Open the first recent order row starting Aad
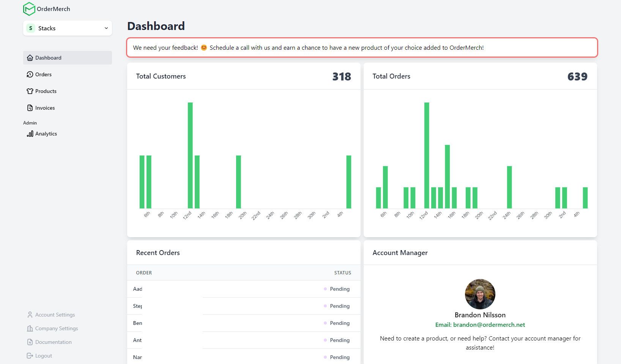The image size is (621, 364). (x=243, y=289)
